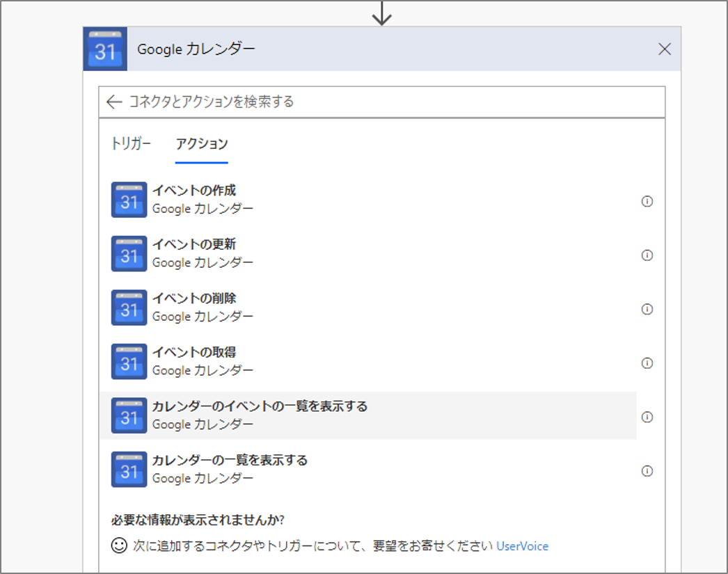Click calendar icon for カレンダーのイベントの一覧を表示する
728x574 pixels.
129,415
